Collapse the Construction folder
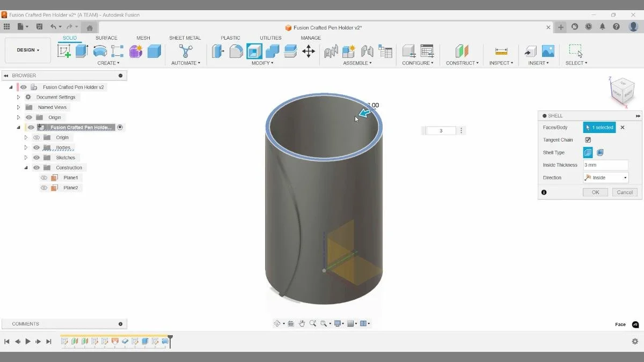Viewport: 644px width, 362px height. [x=25, y=167]
